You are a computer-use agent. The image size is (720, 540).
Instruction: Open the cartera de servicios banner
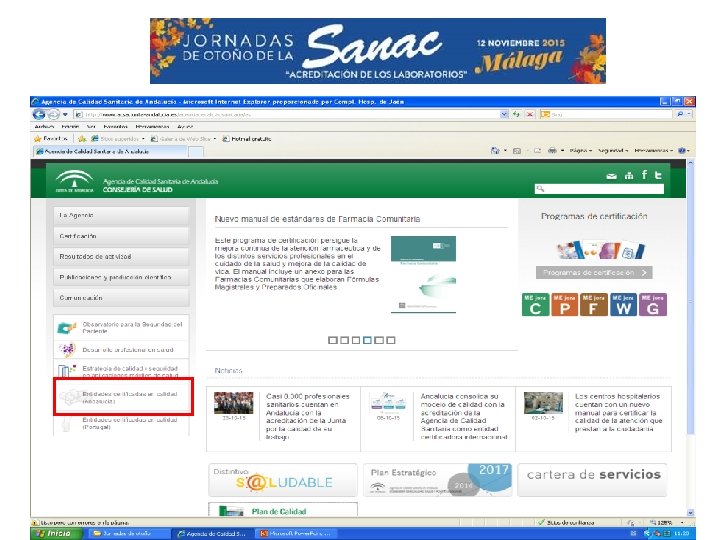(x=592, y=480)
